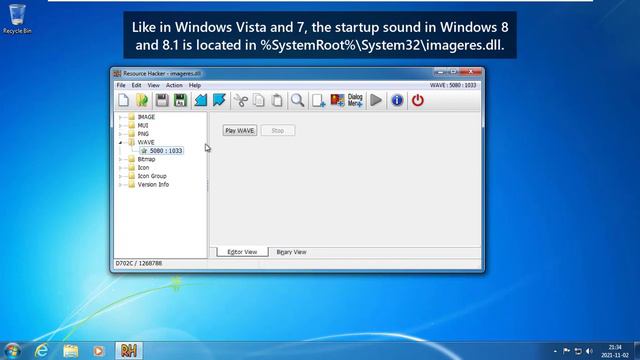
Task: Launch Internet Explorer from the taskbar
Action: point(42,351)
